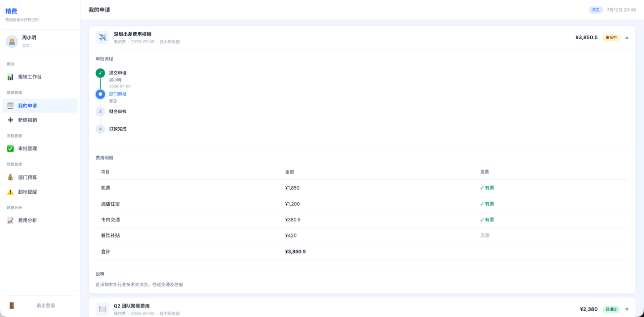
Task: Click the ¥1,200 amount cell
Action: pos(293,204)
